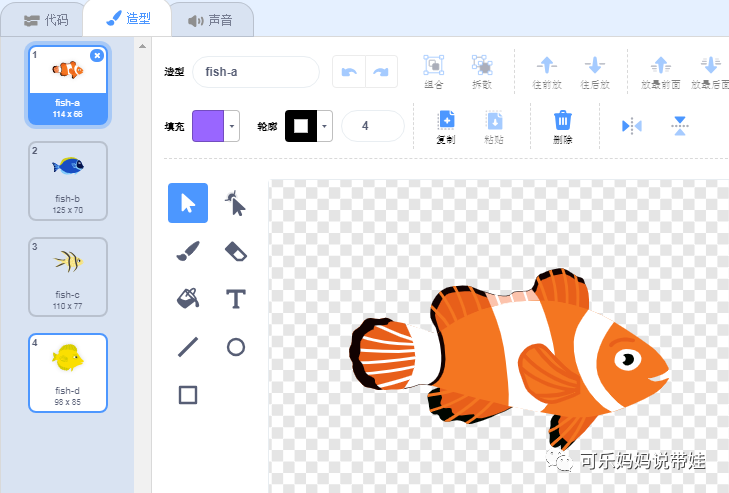Select the Reshape tool

point(236,203)
